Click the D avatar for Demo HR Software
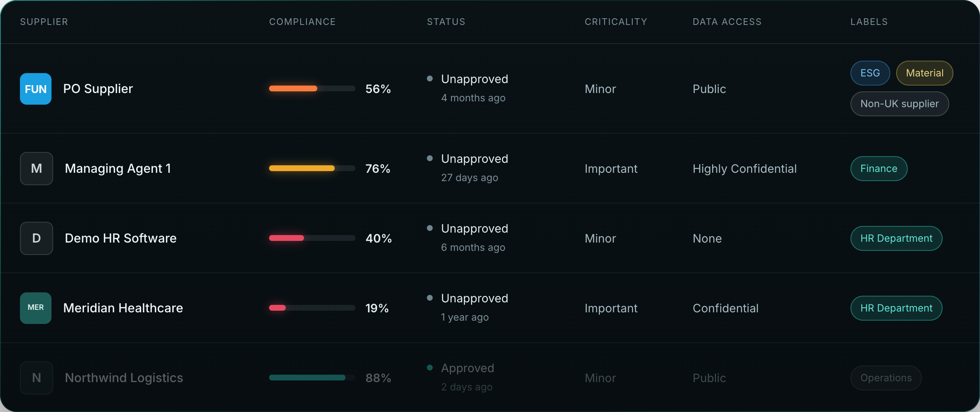 (x=37, y=238)
